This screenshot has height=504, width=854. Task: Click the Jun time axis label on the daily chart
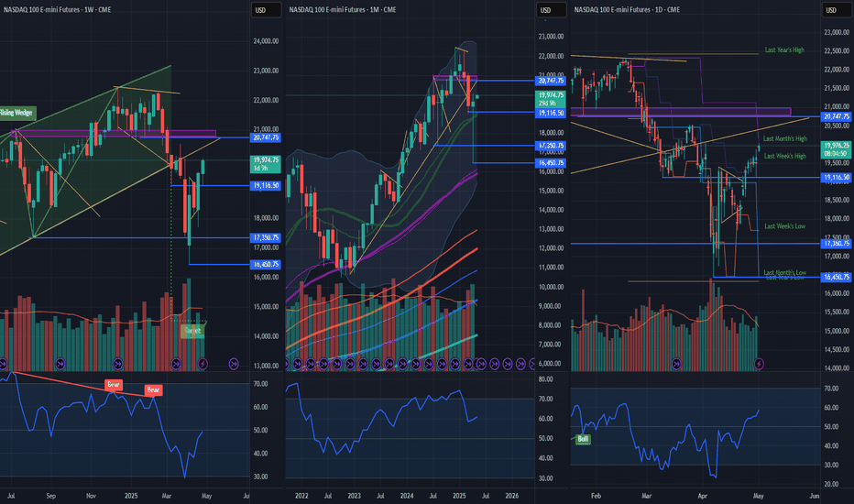[x=815, y=496]
